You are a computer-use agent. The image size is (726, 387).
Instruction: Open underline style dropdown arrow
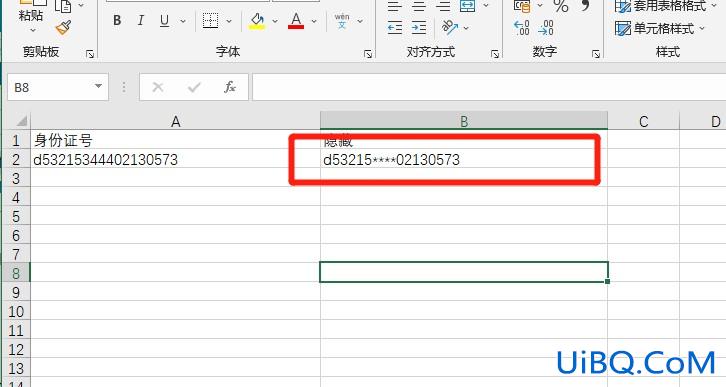(183, 21)
